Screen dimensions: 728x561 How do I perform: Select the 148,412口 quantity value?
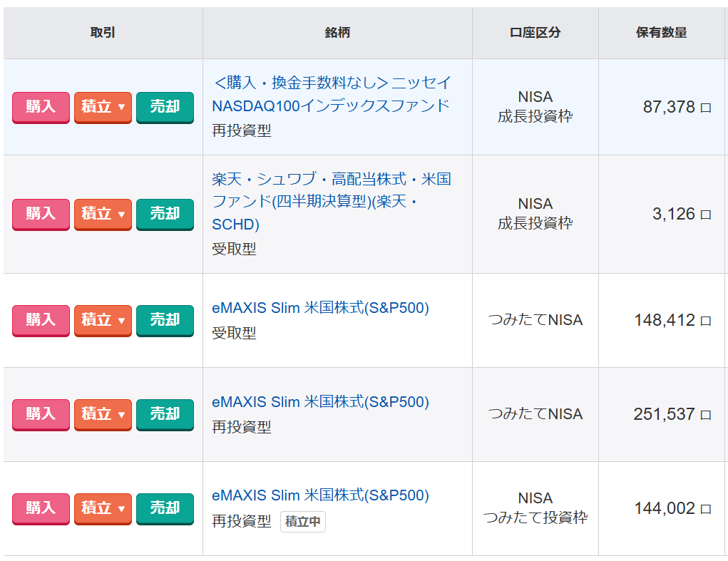673,320
